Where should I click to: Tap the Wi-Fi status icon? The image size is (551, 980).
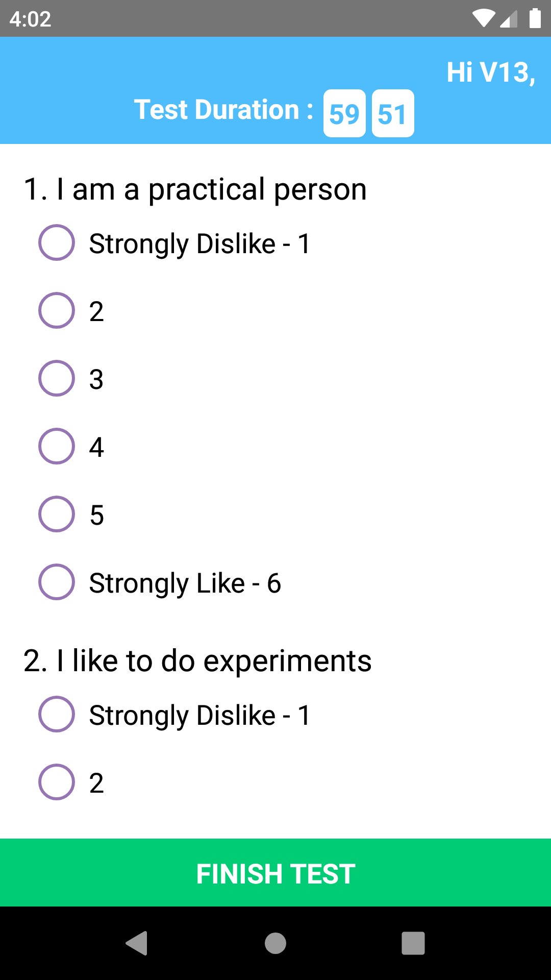(x=483, y=19)
